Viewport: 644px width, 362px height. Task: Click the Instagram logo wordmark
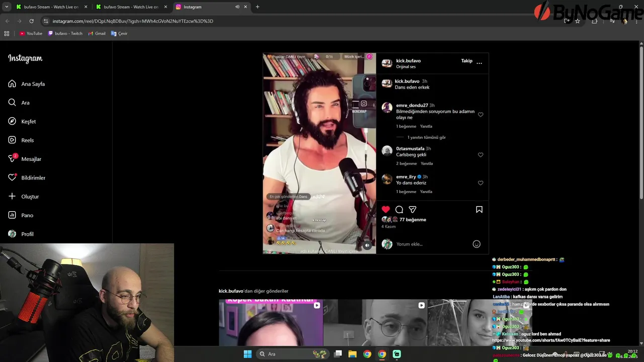[25, 58]
